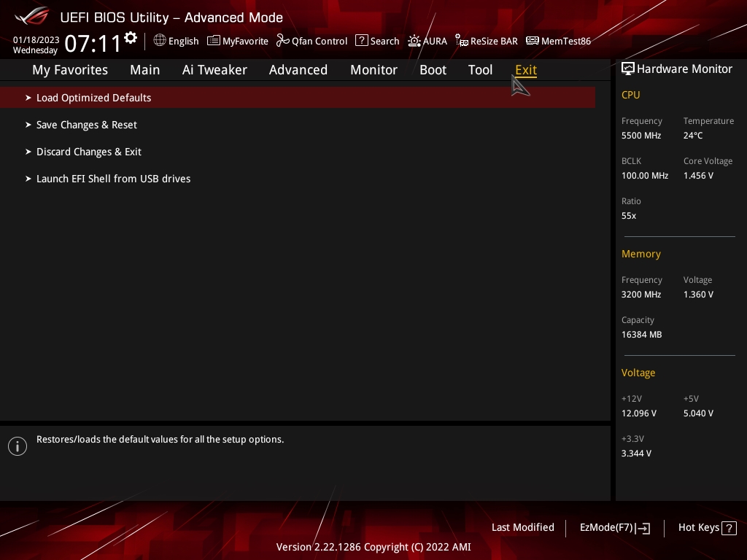Click the capacity value 16384 MB
This screenshot has height=560, width=747.
tap(641, 335)
